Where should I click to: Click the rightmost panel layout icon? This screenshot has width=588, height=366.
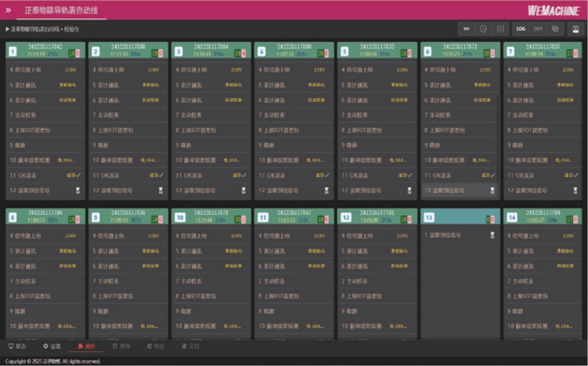click(575, 29)
